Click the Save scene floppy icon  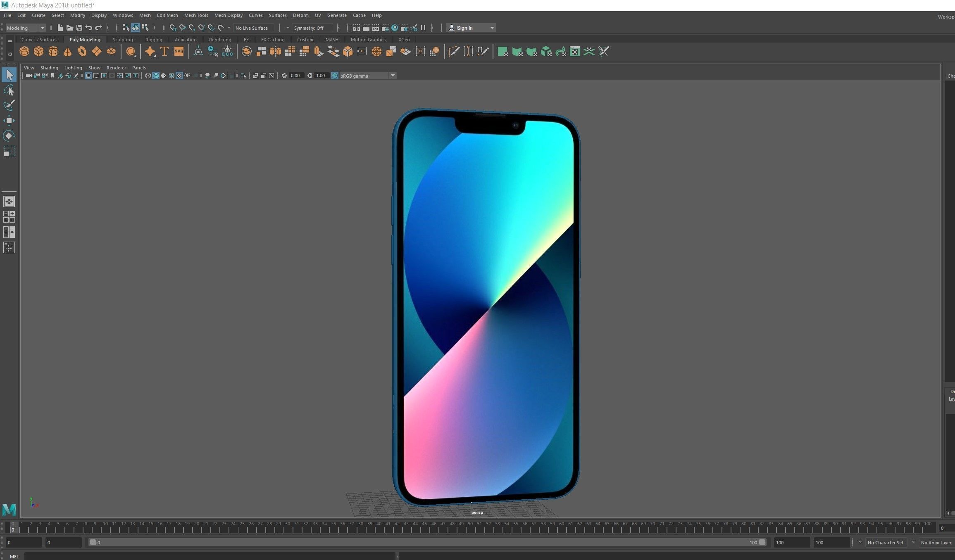(x=79, y=28)
